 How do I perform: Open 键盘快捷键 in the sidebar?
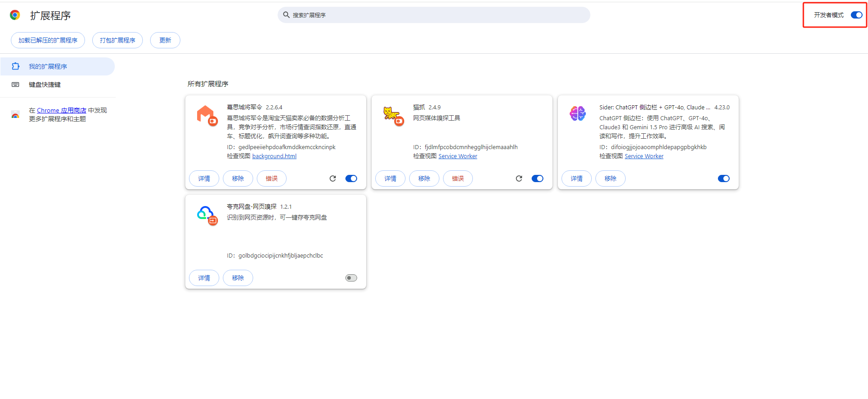57,84
